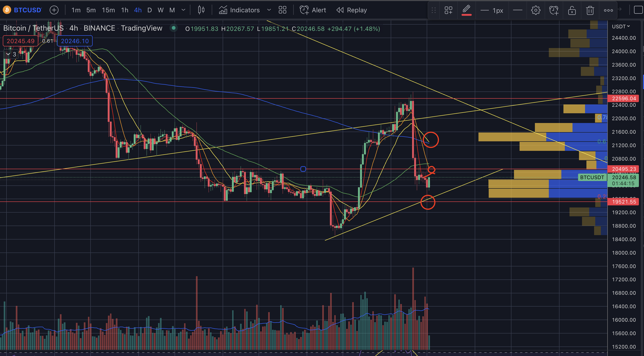
Task: Open the USDT currency dropdown
Action: [x=621, y=26]
